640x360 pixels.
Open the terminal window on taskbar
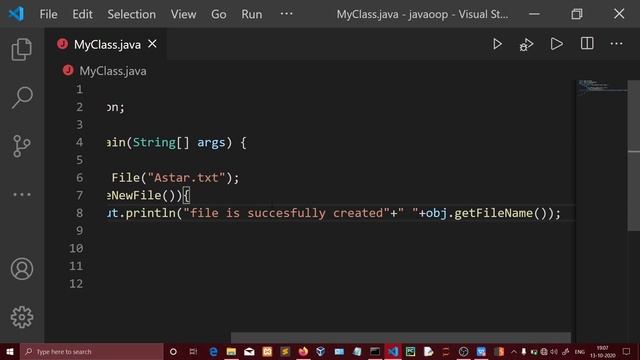375,351
